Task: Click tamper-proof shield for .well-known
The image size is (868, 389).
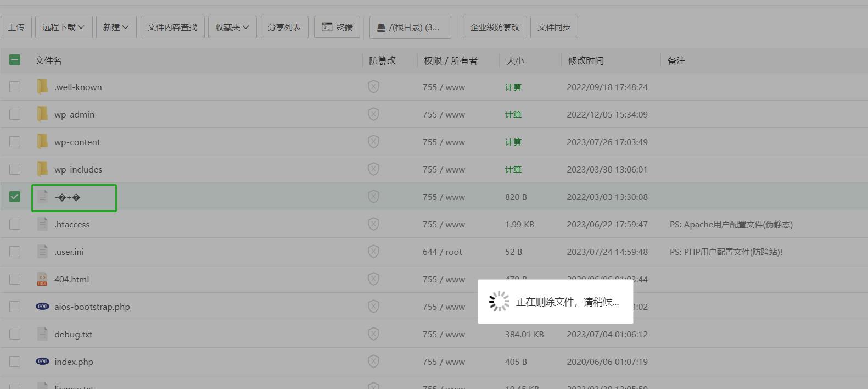Action: (x=373, y=87)
